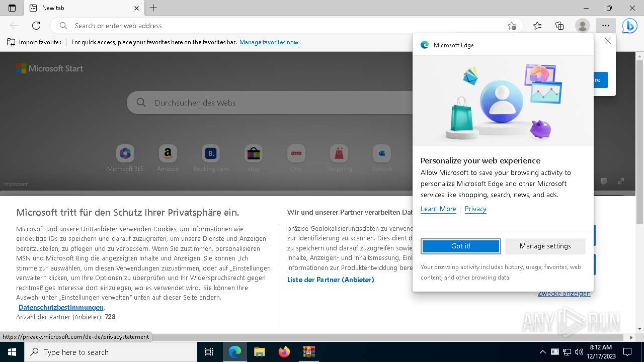The width and height of the screenshot is (644, 362).
Task: Open the user profile icon
Action: [x=582, y=26]
